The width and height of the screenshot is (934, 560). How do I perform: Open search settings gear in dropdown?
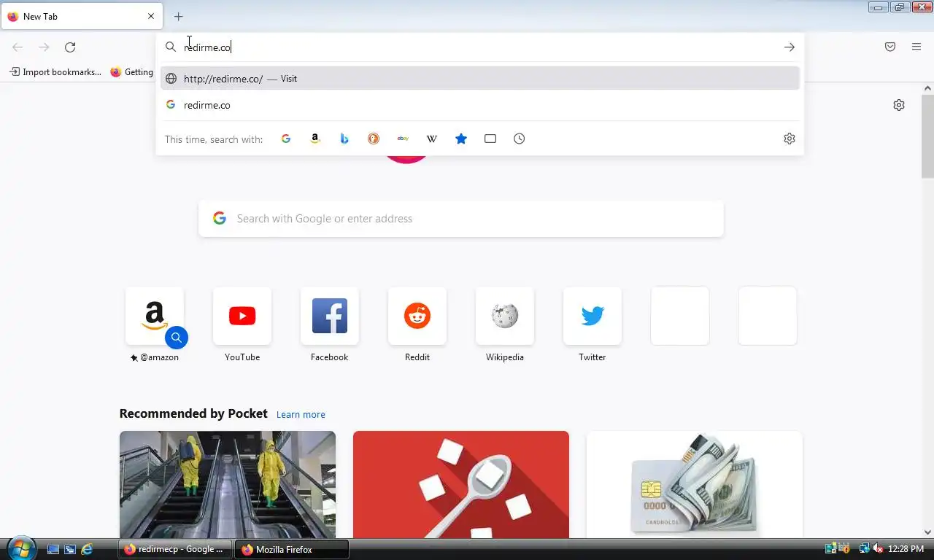[x=790, y=139]
